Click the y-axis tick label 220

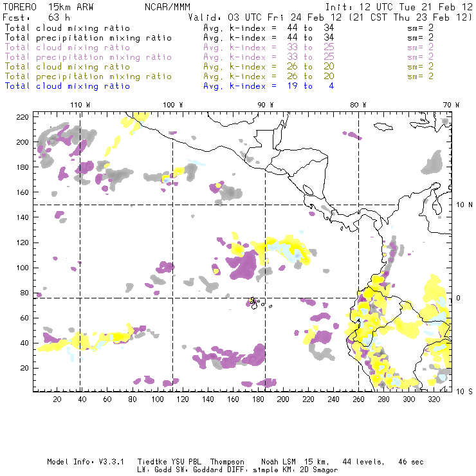(x=23, y=117)
